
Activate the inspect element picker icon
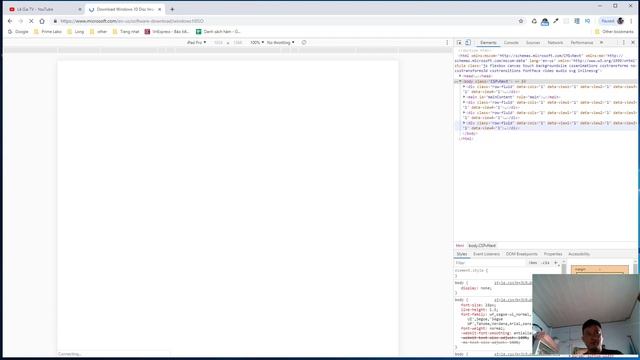[459, 42]
